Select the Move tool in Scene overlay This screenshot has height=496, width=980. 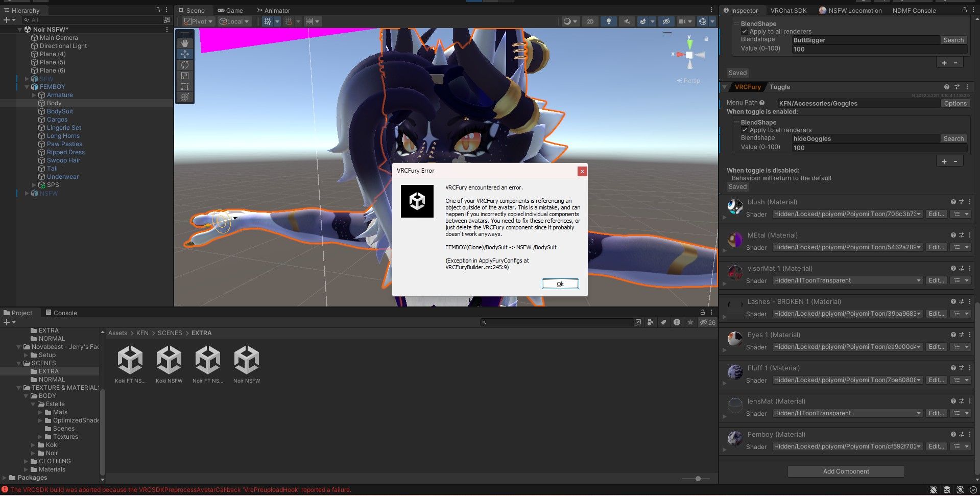coord(185,54)
